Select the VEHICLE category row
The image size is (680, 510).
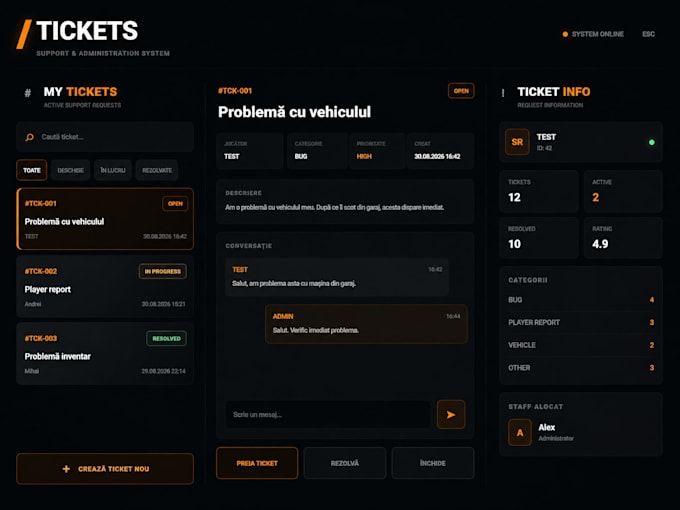tap(581, 345)
